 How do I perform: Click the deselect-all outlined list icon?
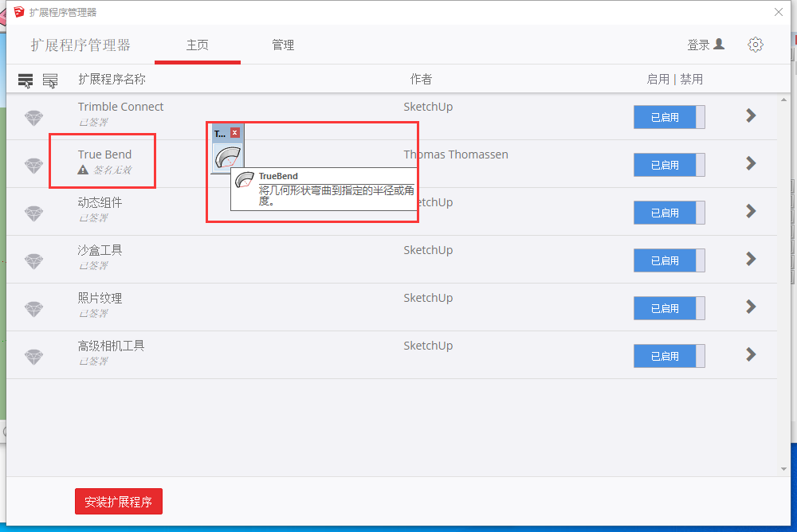pos(49,80)
